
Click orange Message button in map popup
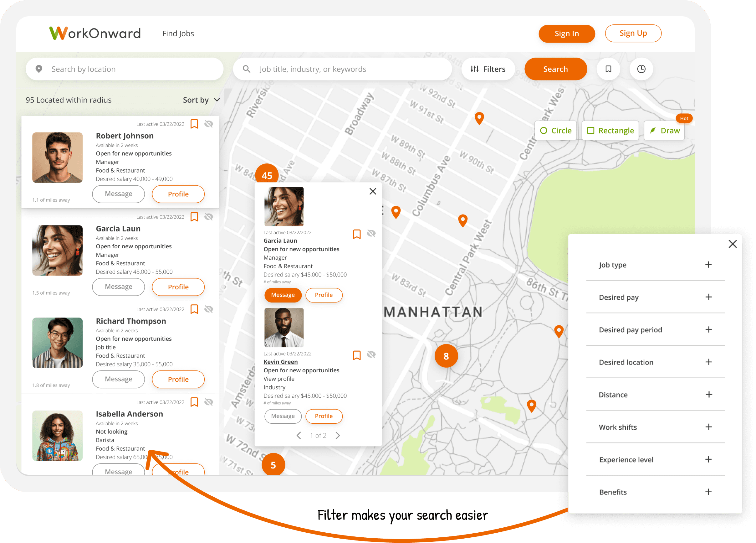pos(283,295)
